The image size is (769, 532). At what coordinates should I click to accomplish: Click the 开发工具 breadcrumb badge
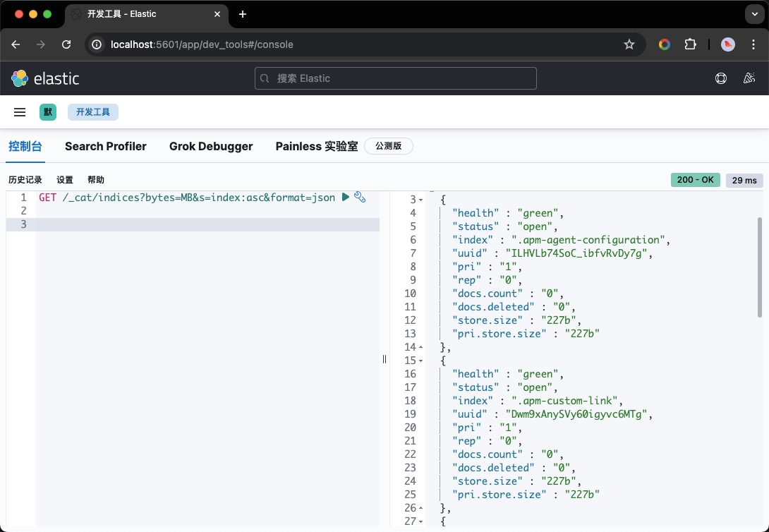click(92, 111)
